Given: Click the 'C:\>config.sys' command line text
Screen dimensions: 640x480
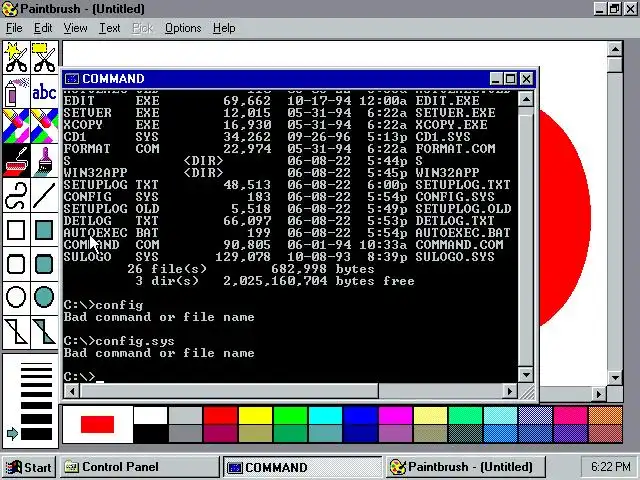Looking at the screenshot, I should 119,341.
